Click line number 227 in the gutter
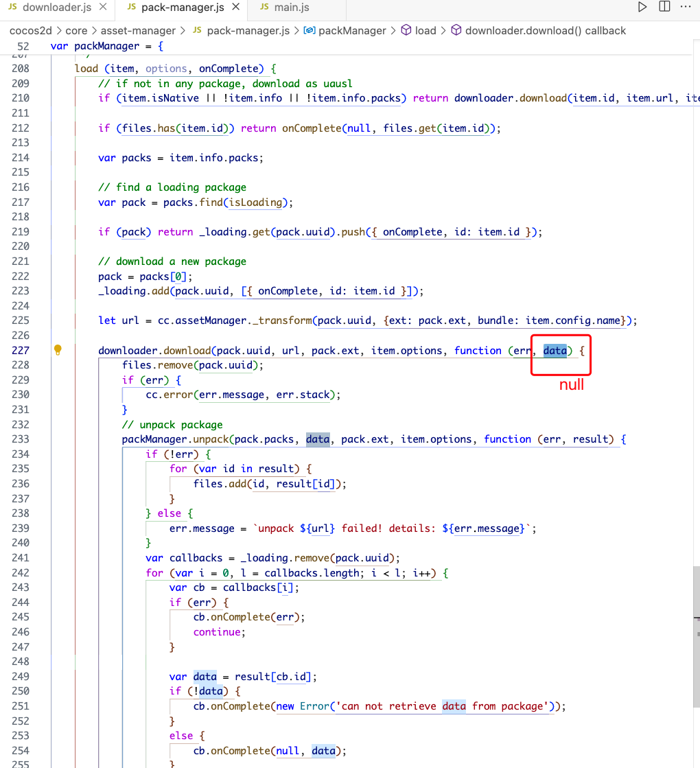Image resolution: width=700 pixels, height=768 pixels. click(21, 350)
